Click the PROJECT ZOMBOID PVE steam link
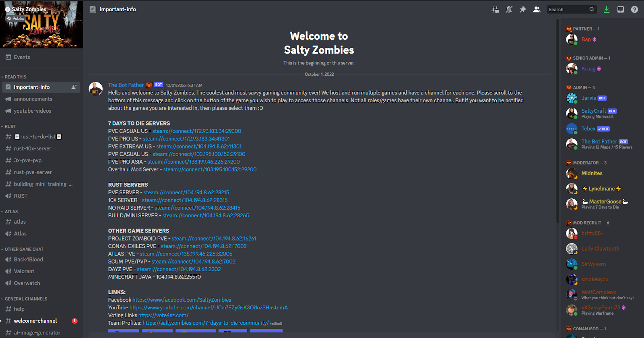This screenshot has height=338, width=644. (x=214, y=239)
